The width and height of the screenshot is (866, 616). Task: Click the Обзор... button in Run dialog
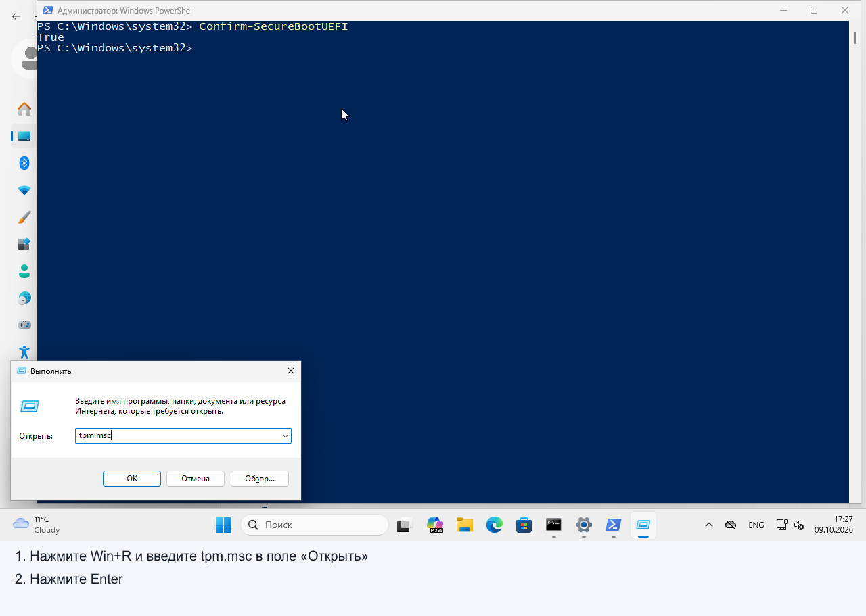260,479
